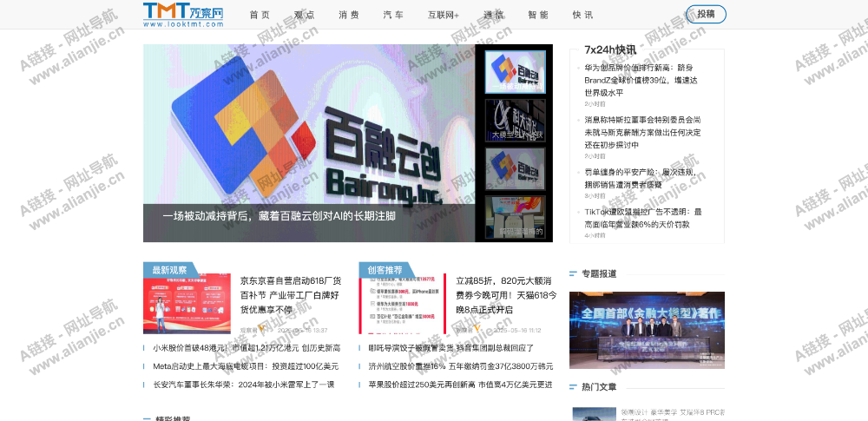The width and height of the screenshot is (868, 421).
Task: Go to the 消费 section
Action: (x=349, y=15)
